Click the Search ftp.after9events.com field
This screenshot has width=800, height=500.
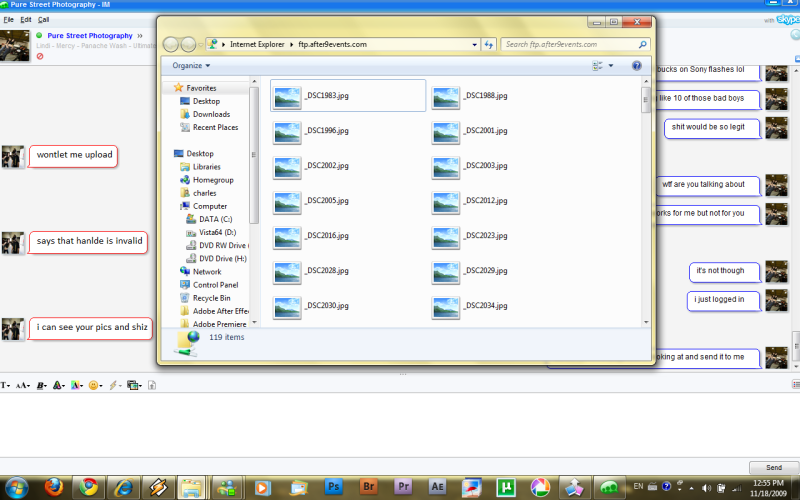click(x=569, y=44)
